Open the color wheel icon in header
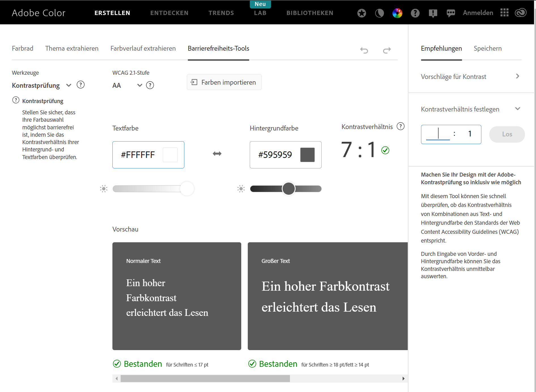This screenshot has height=392, width=536. pyautogui.click(x=397, y=13)
